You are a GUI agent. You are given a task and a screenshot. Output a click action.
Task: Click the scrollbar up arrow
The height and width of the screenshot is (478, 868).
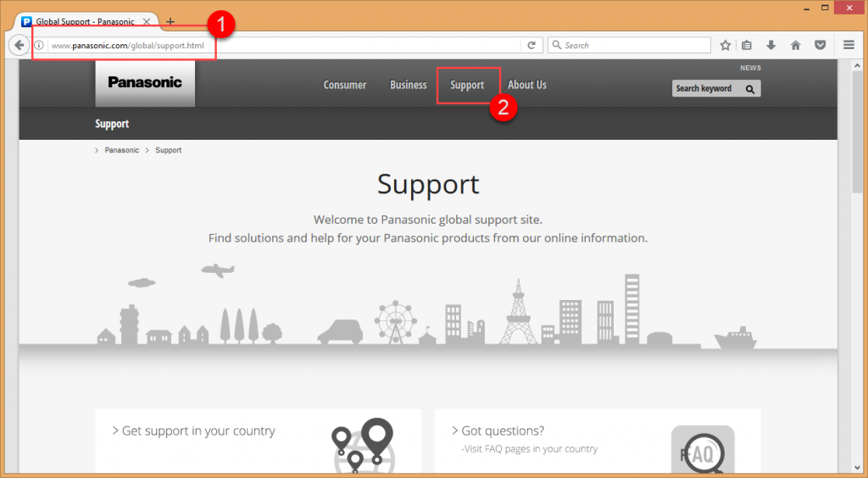[858, 64]
